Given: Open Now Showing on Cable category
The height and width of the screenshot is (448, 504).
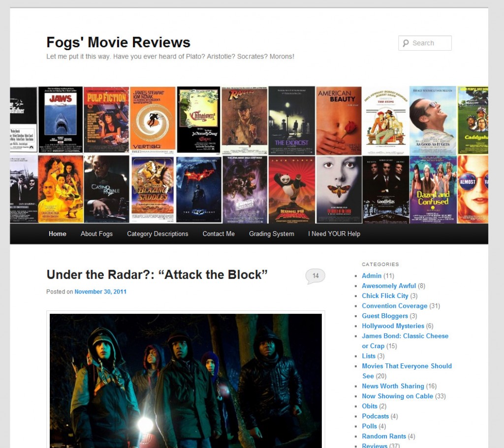Looking at the screenshot, I should coord(398,396).
